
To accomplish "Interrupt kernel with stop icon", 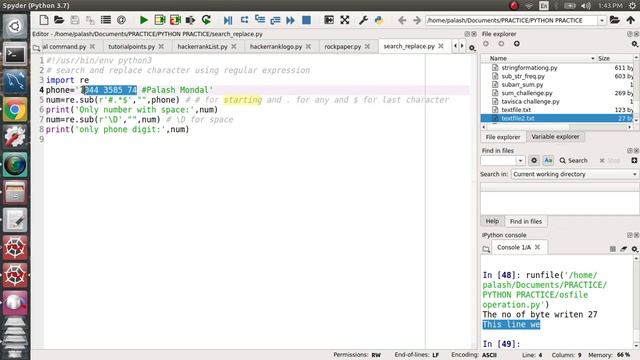I will click(x=613, y=249).
